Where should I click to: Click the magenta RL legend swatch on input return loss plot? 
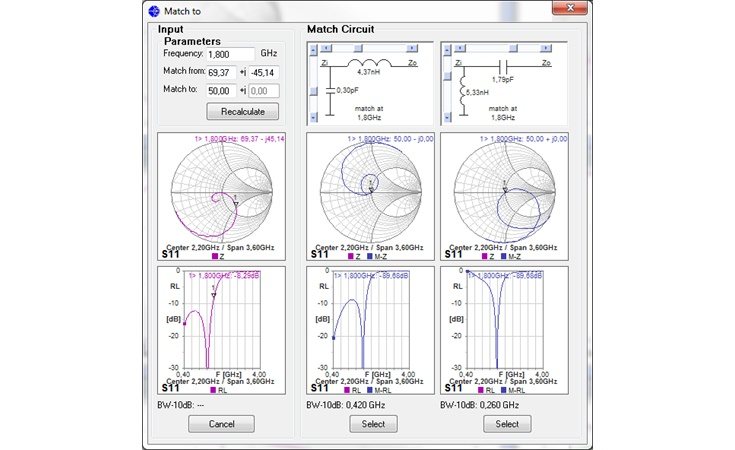point(213,390)
